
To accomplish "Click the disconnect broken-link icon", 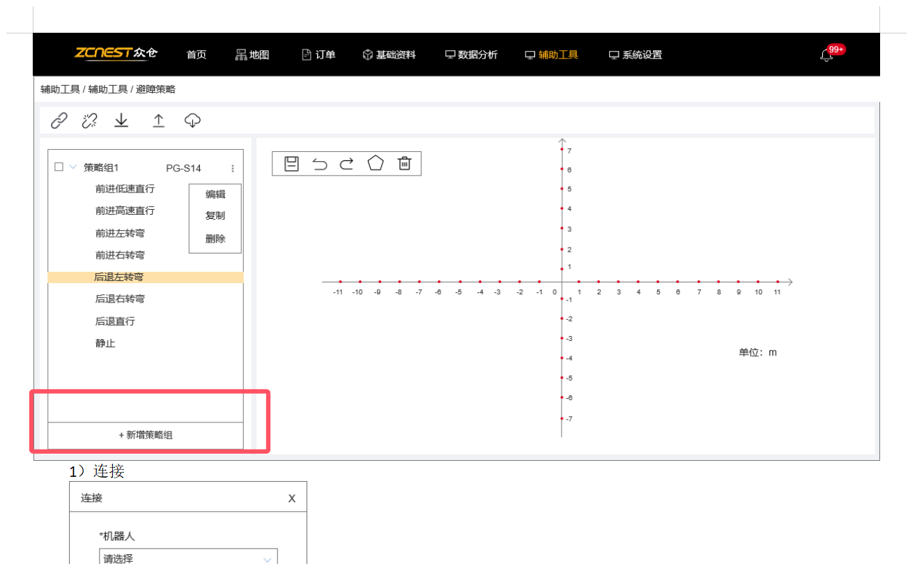I will coord(89,121).
